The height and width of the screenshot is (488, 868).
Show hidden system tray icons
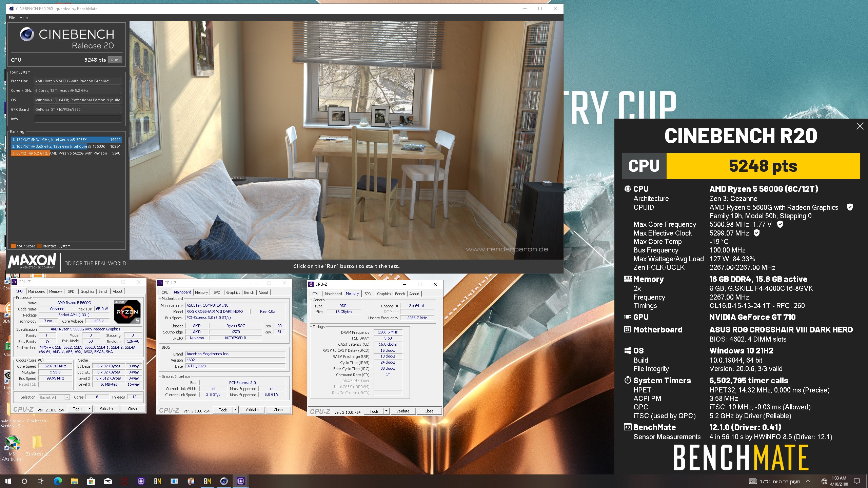pyautogui.click(x=808, y=481)
